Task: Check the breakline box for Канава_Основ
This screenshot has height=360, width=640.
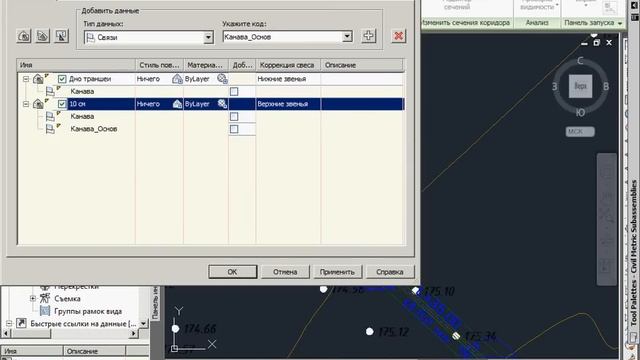Action: (x=234, y=129)
